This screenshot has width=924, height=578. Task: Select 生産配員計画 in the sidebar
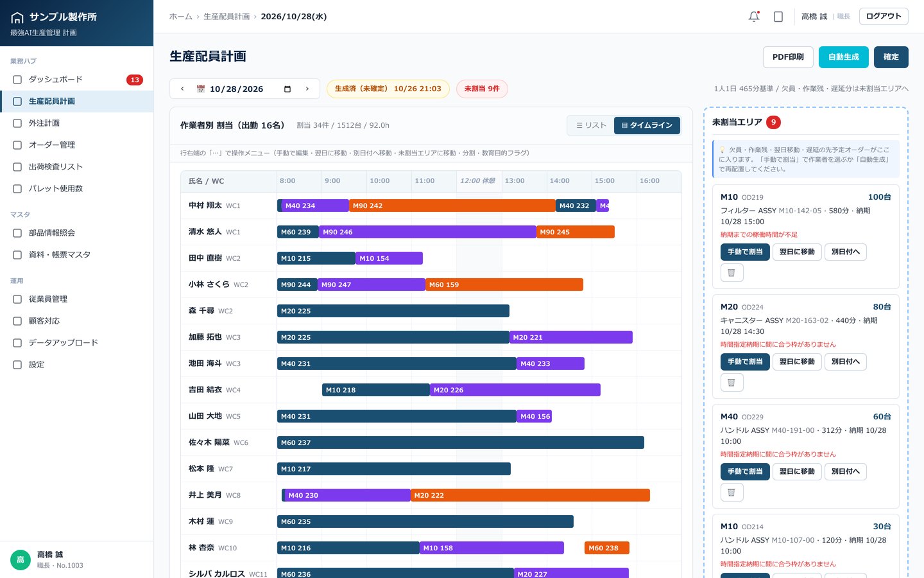pos(77,101)
